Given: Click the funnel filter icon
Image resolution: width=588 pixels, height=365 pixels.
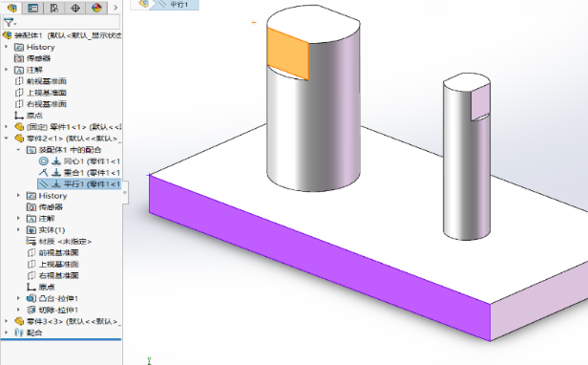Looking at the screenshot, I should (x=10, y=23).
